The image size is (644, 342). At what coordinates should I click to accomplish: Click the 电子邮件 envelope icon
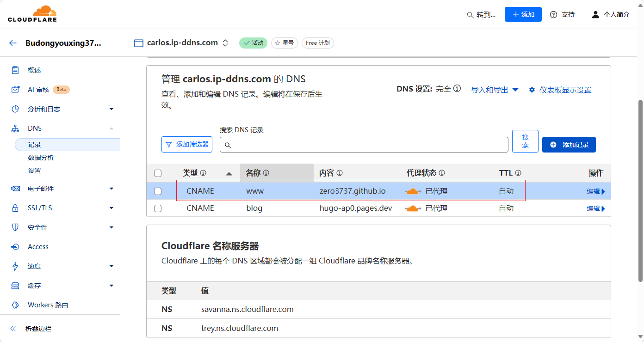pyautogui.click(x=15, y=189)
